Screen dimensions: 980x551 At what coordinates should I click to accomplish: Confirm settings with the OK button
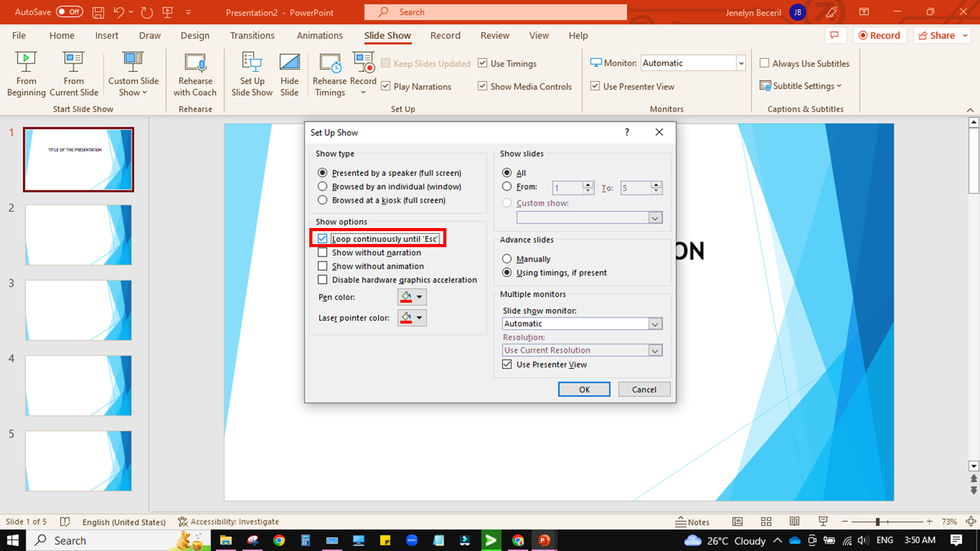coord(583,389)
